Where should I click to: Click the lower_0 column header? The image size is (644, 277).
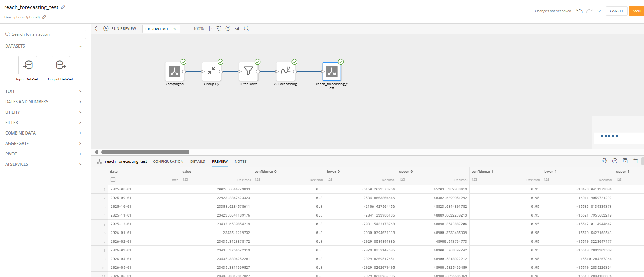361,176
